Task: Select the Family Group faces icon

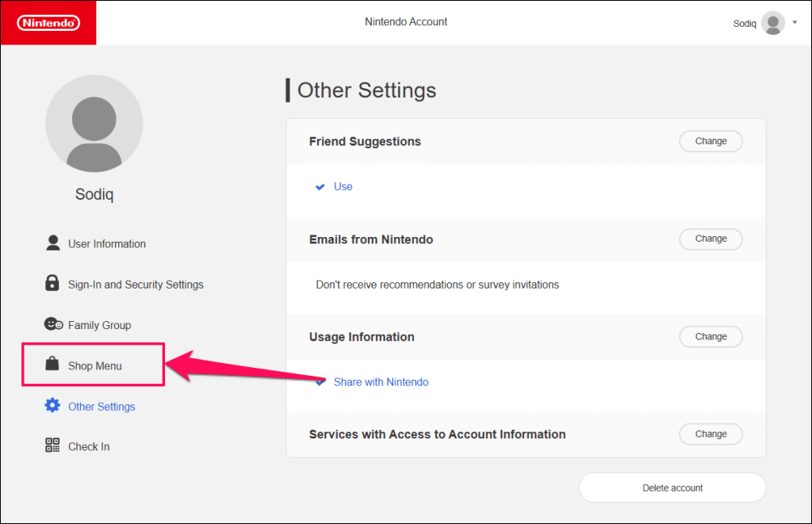Action: tap(52, 323)
